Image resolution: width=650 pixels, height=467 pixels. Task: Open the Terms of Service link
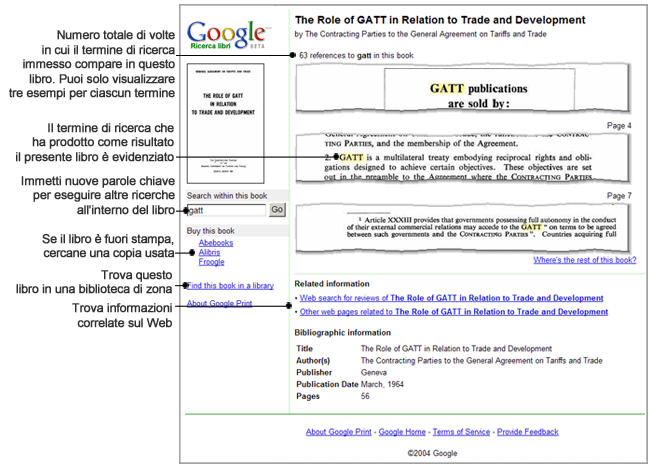pyautogui.click(x=461, y=432)
